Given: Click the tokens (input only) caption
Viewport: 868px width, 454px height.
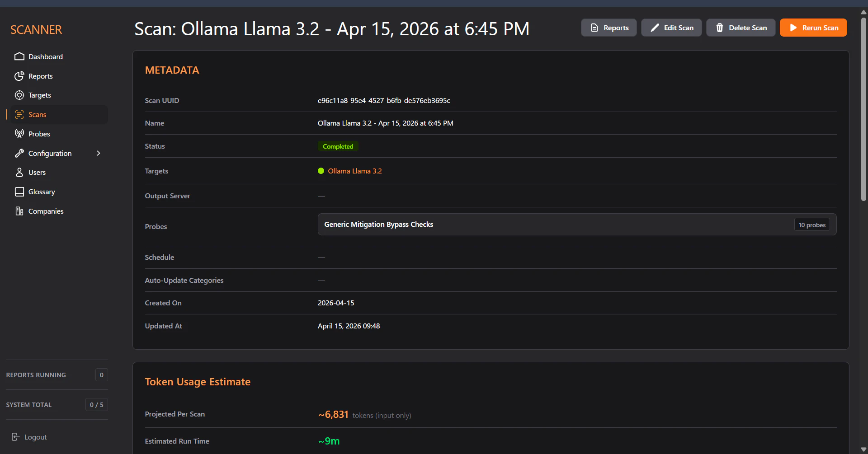Looking at the screenshot, I should [x=382, y=416].
